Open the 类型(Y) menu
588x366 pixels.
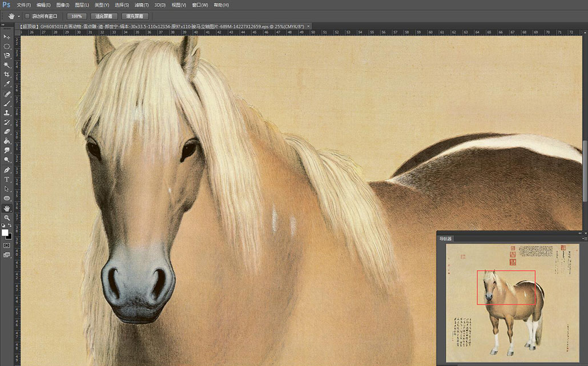102,5
